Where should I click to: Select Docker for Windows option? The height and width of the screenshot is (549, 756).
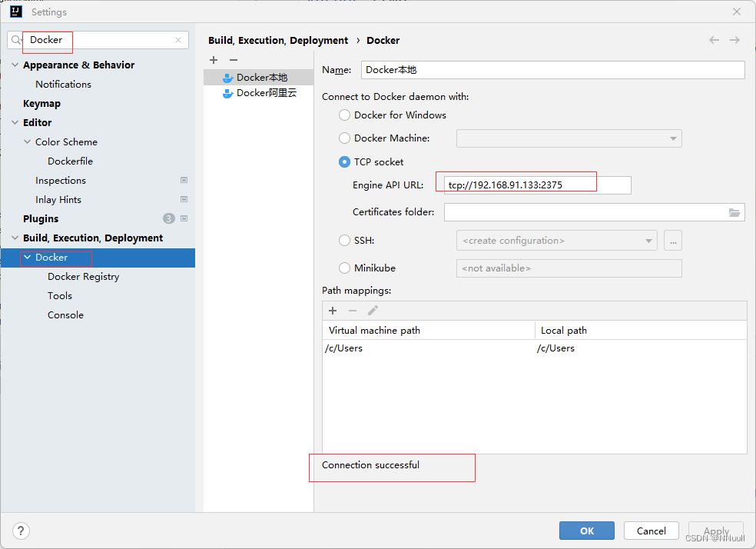(x=344, y=115)
